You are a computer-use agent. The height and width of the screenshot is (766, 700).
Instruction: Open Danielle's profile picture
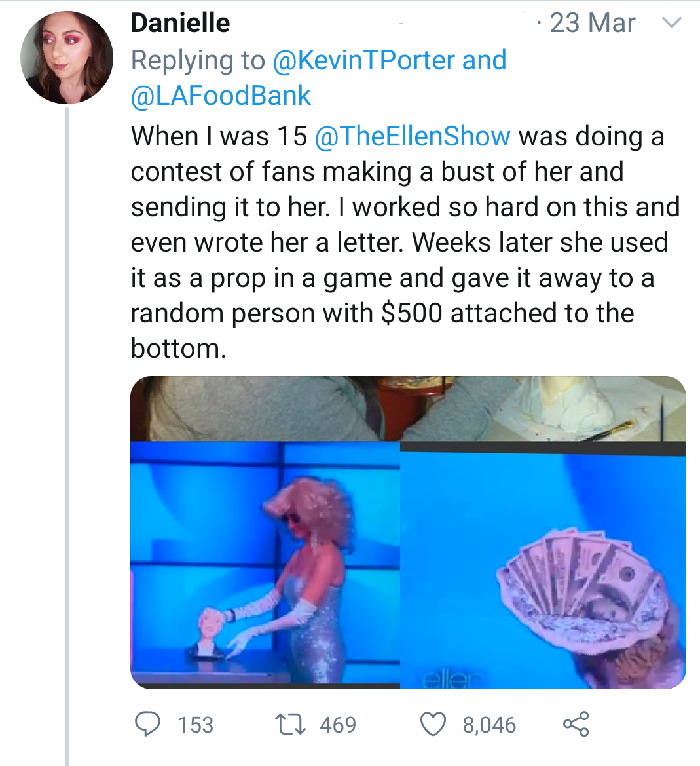67,58
